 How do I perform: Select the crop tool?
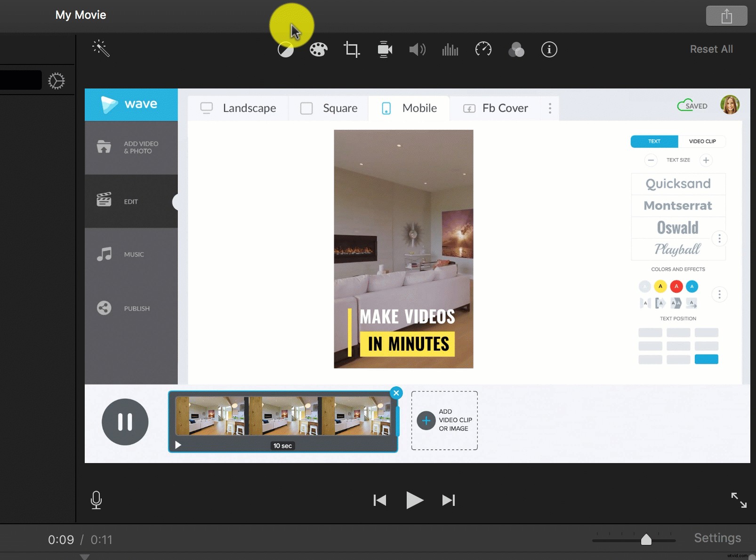click(351, 49)
